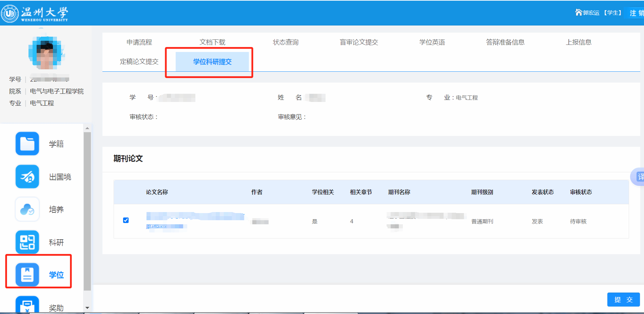
Task: Select the 盲审论文提交 tab
Action: coord(359,42)
